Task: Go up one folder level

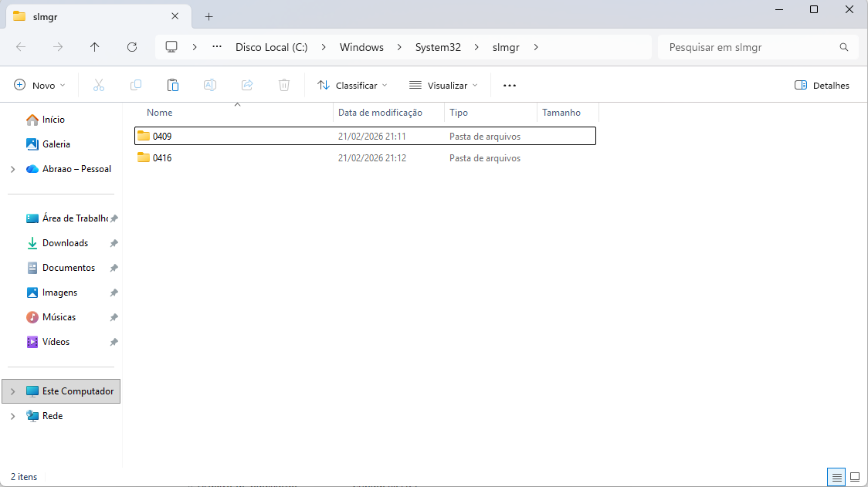Action: tap(95, 47)
